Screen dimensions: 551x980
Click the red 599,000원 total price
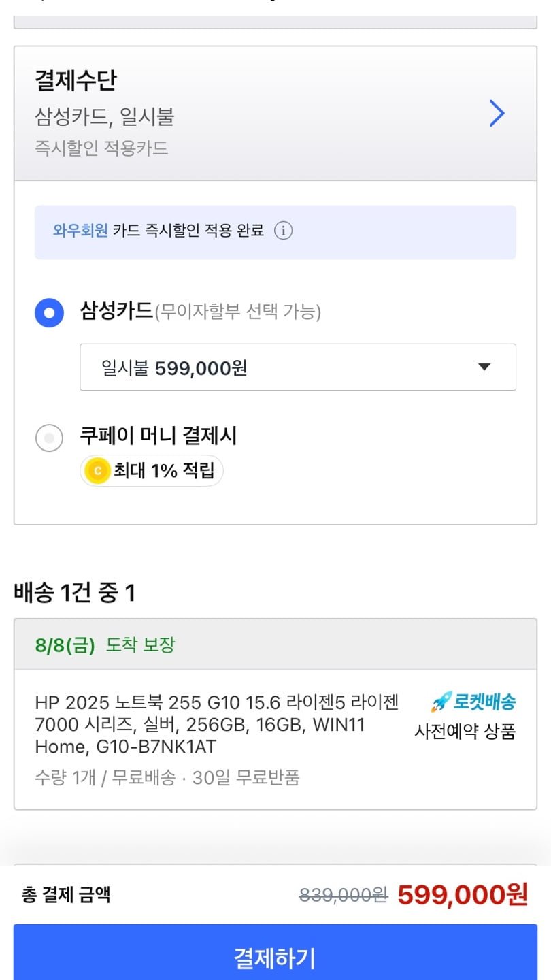tap(463, 895)
